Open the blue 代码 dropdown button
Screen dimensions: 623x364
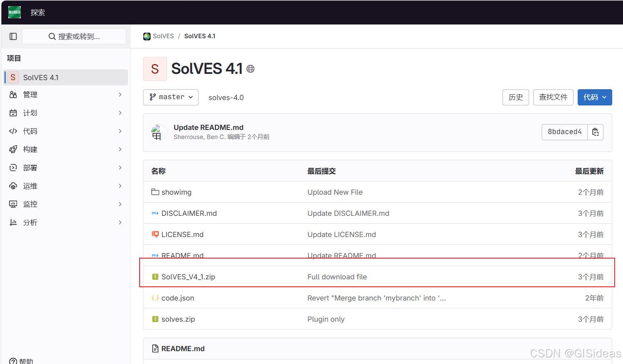[595, 97]
